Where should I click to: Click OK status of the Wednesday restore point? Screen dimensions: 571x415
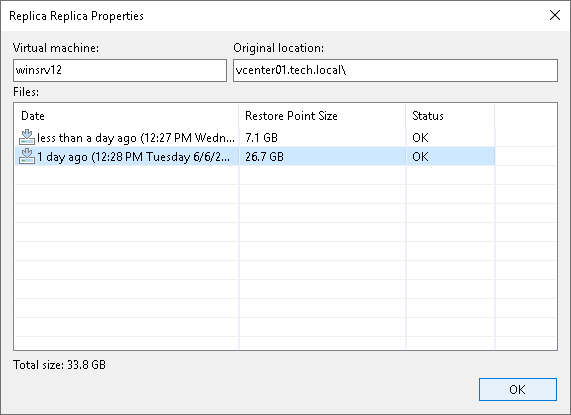pos(420,138)
